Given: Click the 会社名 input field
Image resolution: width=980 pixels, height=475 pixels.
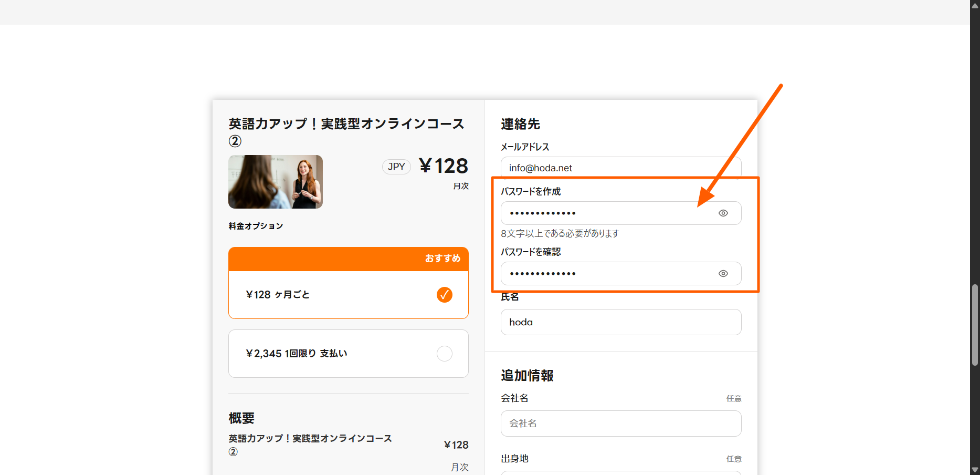Looking at the screenshot, I should click(x=620, y=424).
